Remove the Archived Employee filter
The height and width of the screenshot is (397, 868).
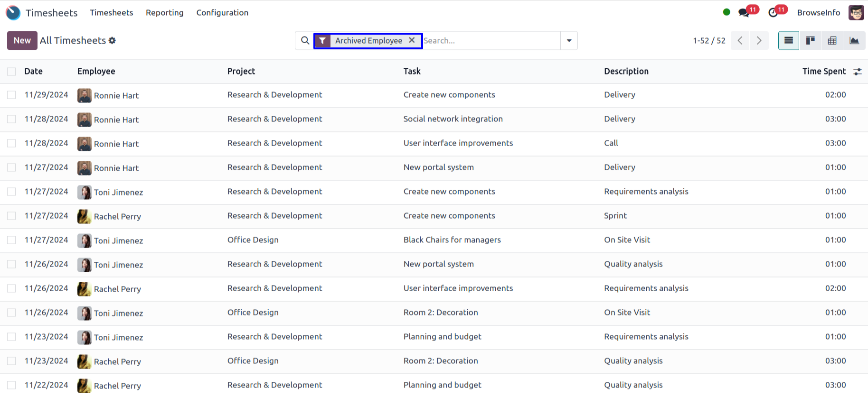(x=412, y=40)
